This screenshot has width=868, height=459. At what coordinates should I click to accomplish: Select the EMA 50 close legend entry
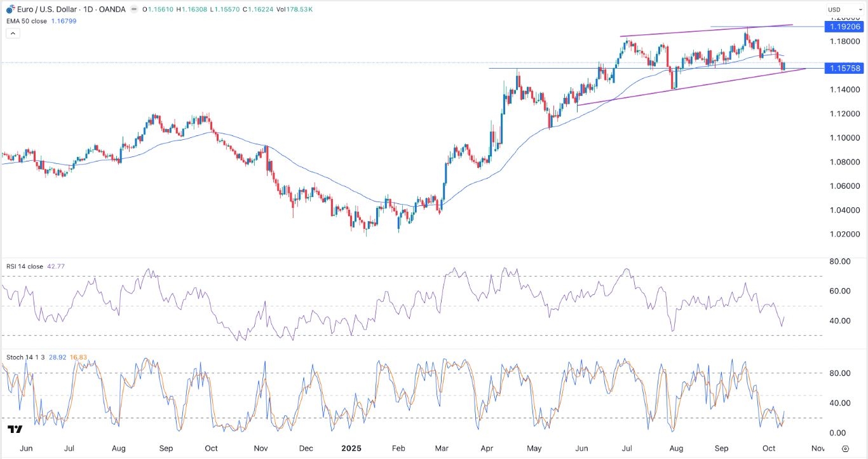point(25,21)
